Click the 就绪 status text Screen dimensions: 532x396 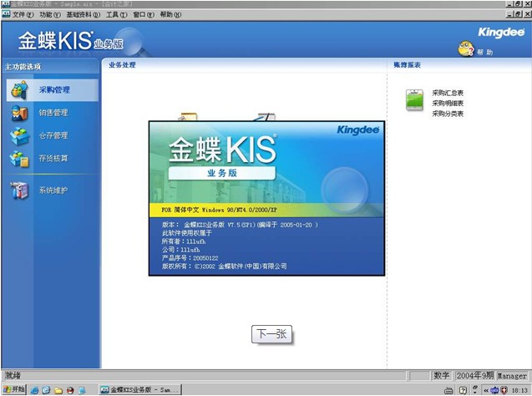coord(13,375)
